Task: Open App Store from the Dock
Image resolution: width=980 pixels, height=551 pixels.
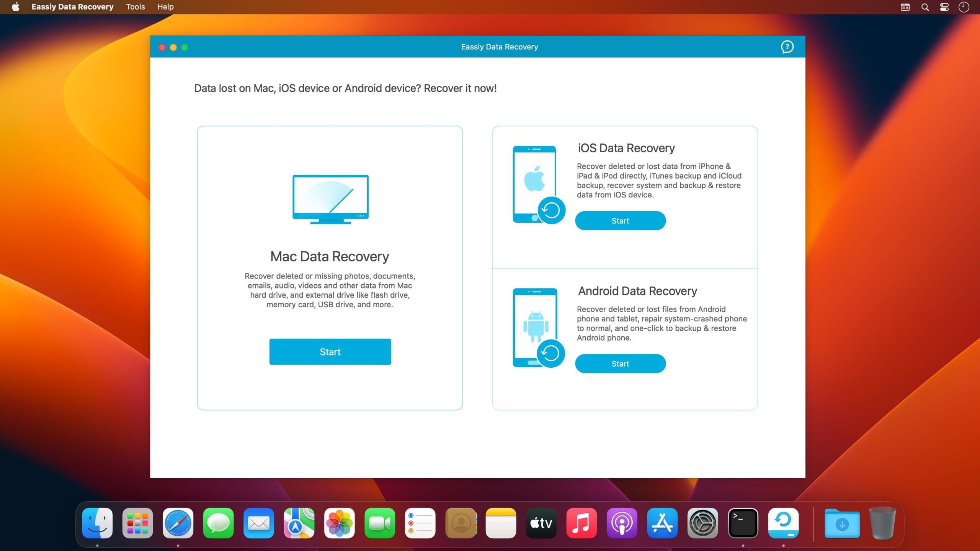Action: pyautogui.click(x=662, y=523)
